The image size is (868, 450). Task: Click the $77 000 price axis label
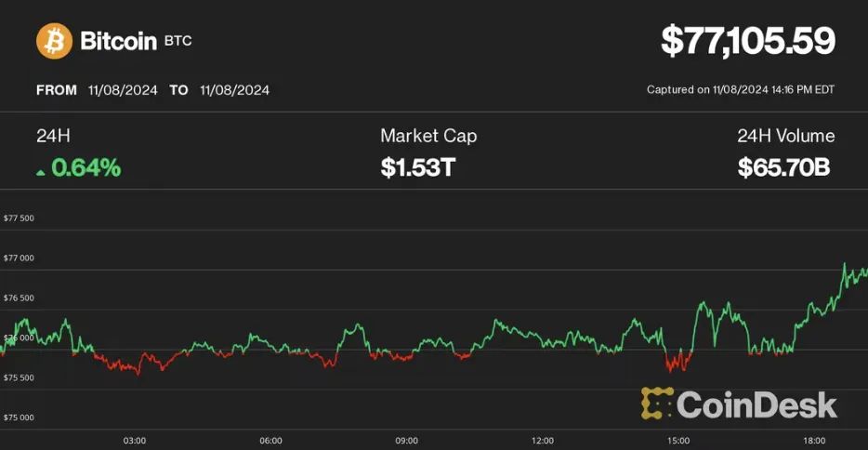pyautogui.click(x=19, y=258)
